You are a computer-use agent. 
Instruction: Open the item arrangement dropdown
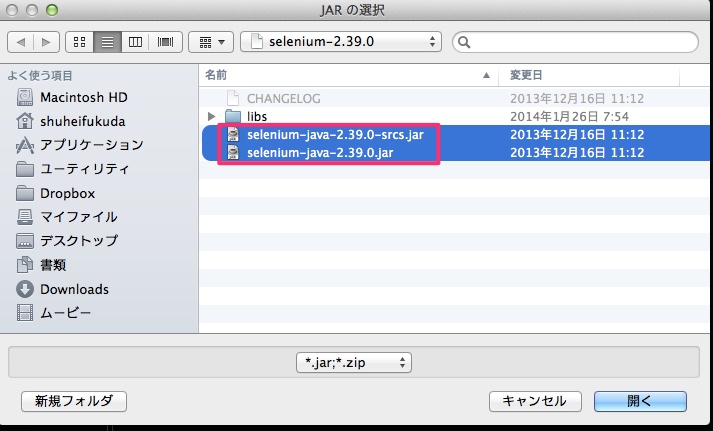click(211, 42)
